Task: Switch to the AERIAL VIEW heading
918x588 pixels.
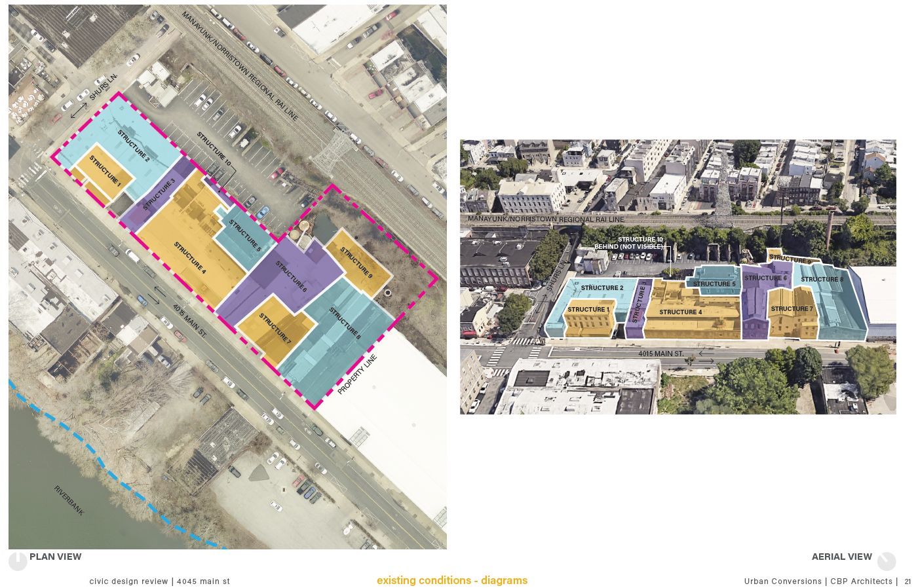Action: point(842,557)
